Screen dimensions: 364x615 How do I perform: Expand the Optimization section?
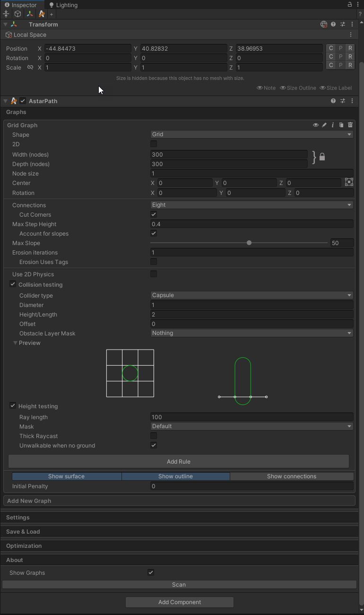pyautogui.click(x=24, y=545)
